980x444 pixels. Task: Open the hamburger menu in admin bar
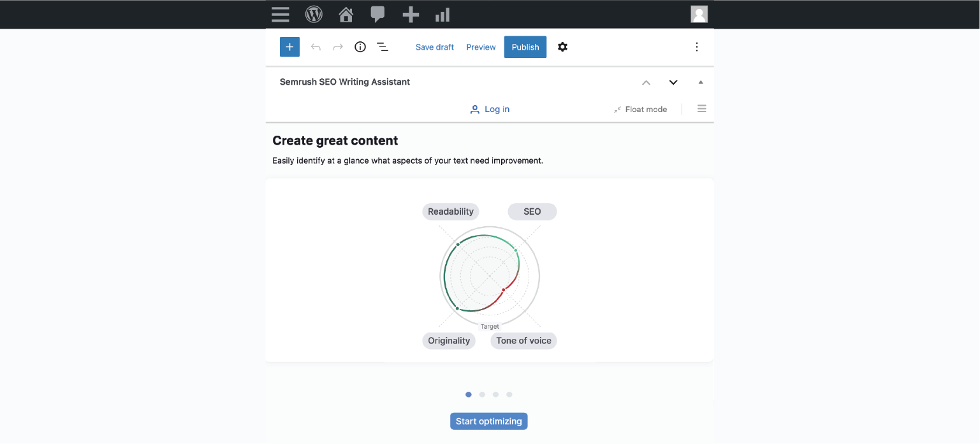tap(281, 14)
